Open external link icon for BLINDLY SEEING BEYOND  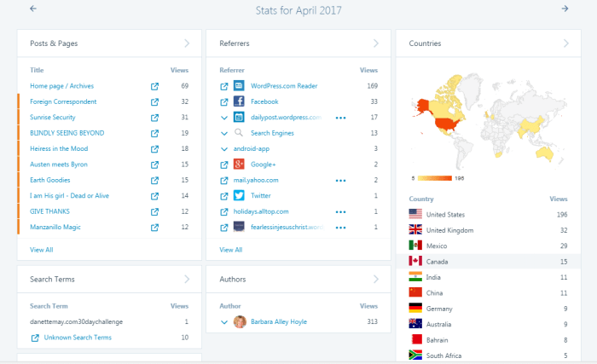[154, 133]
